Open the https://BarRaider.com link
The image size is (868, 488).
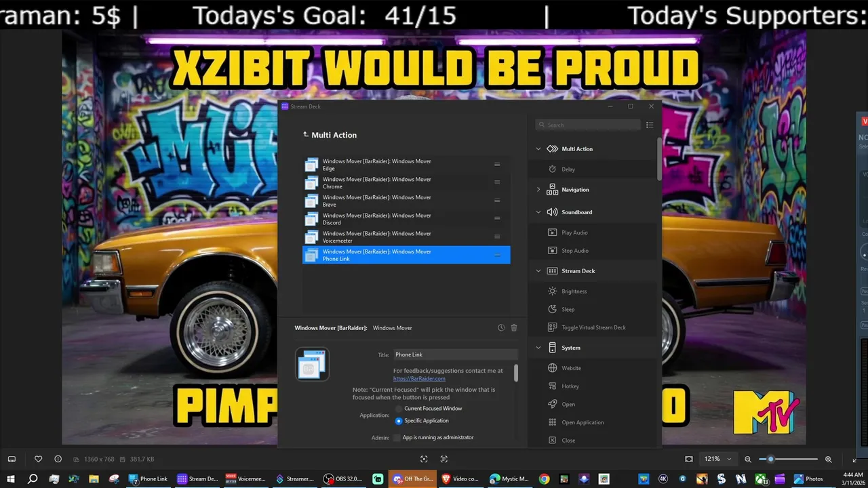tap(419, 379)
